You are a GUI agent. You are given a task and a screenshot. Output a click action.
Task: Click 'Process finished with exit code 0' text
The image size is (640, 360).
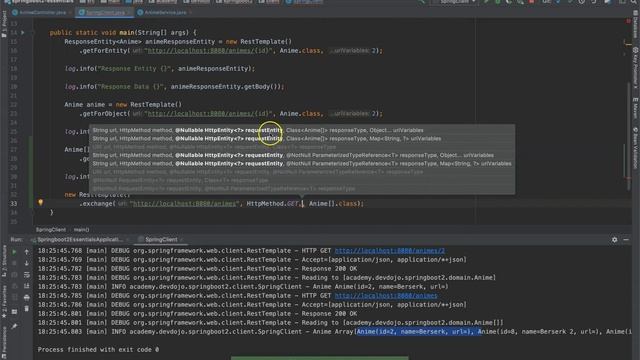[98, 349]
